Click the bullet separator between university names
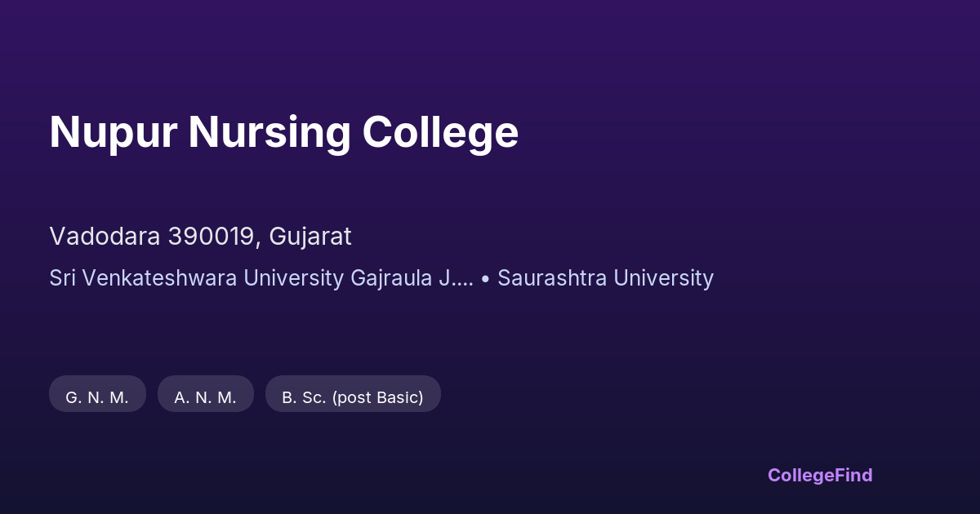Image resolution: width=980 pixels, height=514 pixels. [485, 279]
